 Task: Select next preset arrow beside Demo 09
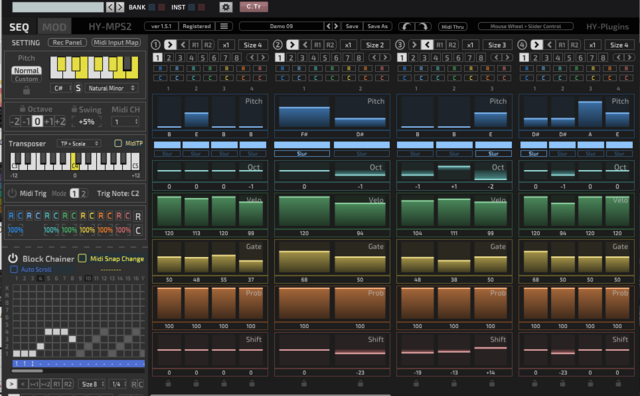tap(336, 26)
